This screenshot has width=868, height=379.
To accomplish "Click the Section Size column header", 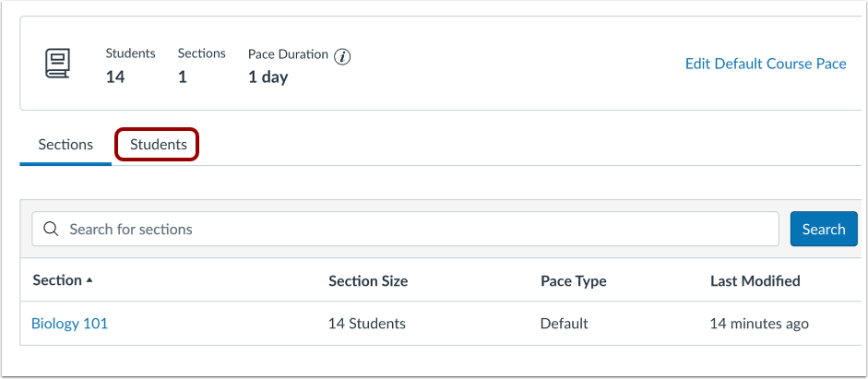I will pyautogui.click(x=367, y=280).
